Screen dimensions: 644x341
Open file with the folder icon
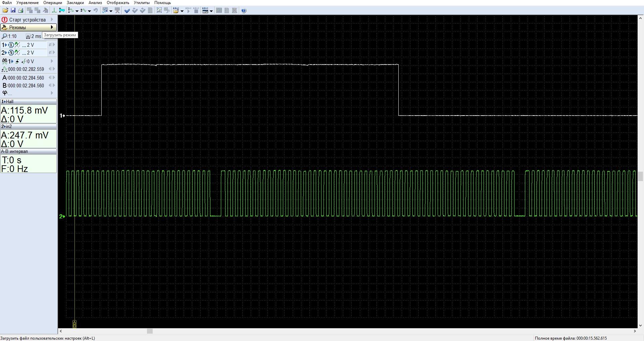5,10
